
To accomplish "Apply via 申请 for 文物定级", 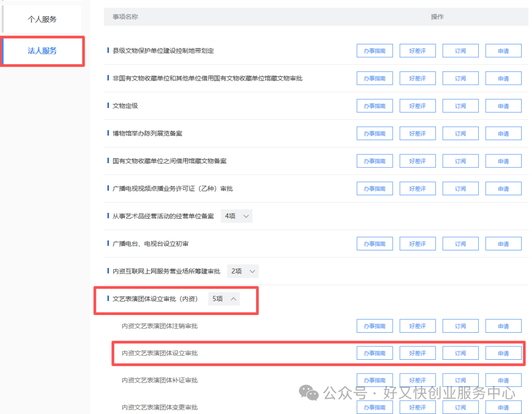I will coord(503,106).
